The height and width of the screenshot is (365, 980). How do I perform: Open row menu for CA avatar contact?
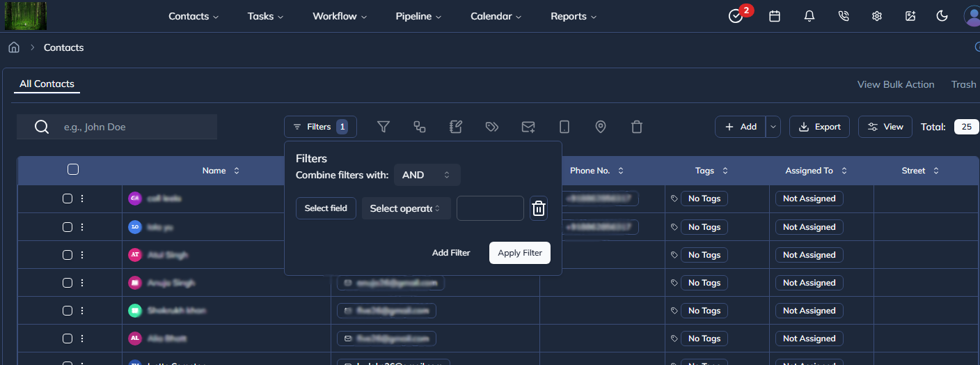(82, 199)
